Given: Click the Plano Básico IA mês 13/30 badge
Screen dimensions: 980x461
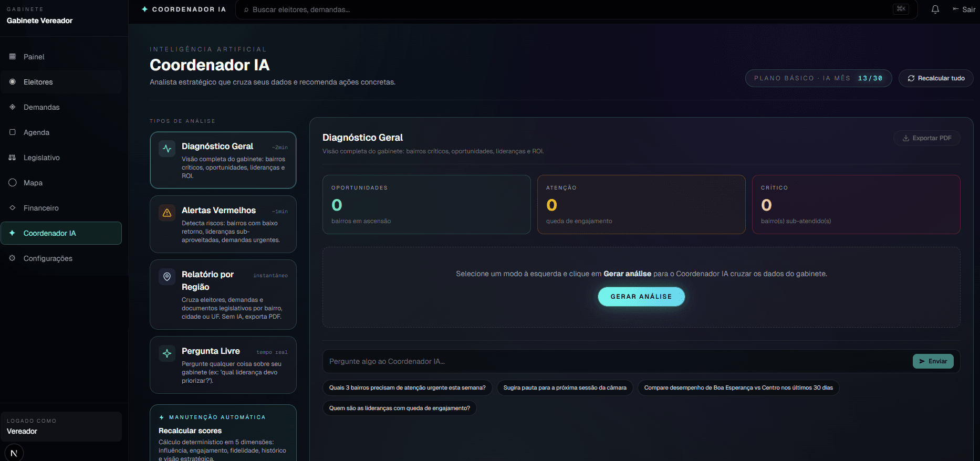Looking at the screenshot, I should click(x=818, y=78).
